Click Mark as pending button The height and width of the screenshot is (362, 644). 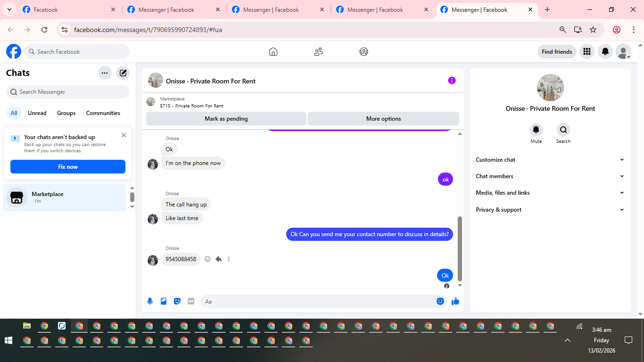226,119
